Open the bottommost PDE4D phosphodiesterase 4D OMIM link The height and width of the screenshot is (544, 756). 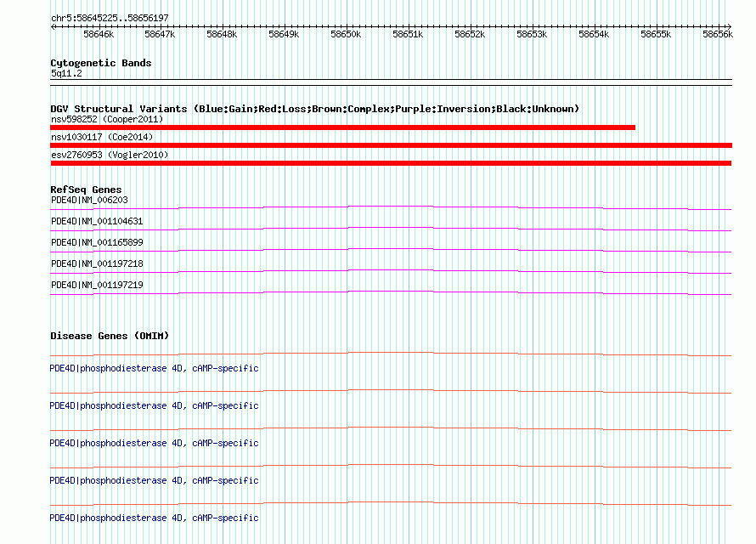[154, 518]
